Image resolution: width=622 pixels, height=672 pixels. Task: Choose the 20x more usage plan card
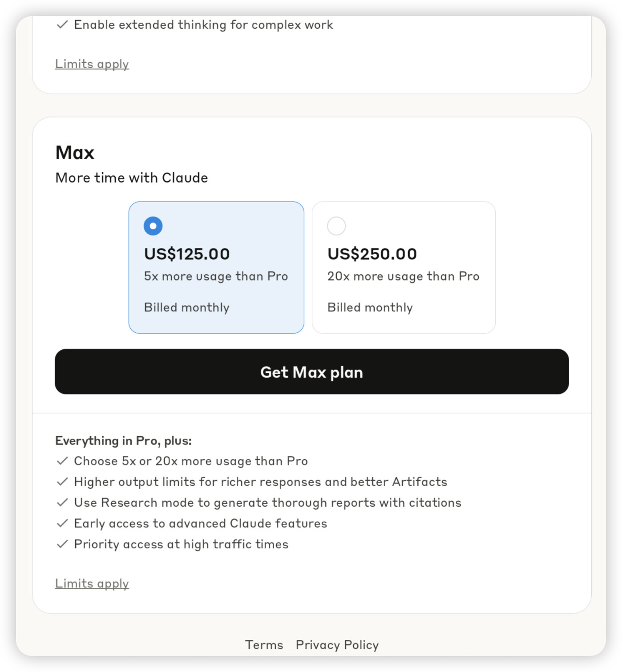(404, 267)
